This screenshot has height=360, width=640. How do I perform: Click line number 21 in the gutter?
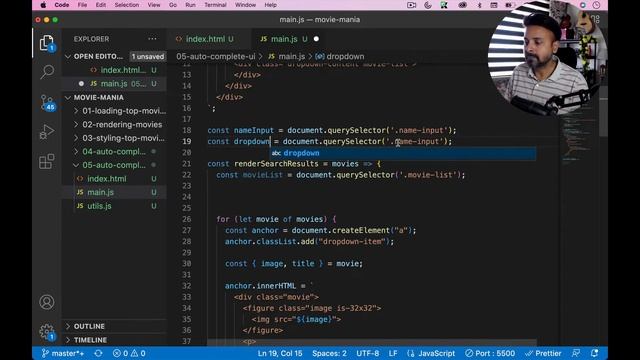tap(187, 164)
